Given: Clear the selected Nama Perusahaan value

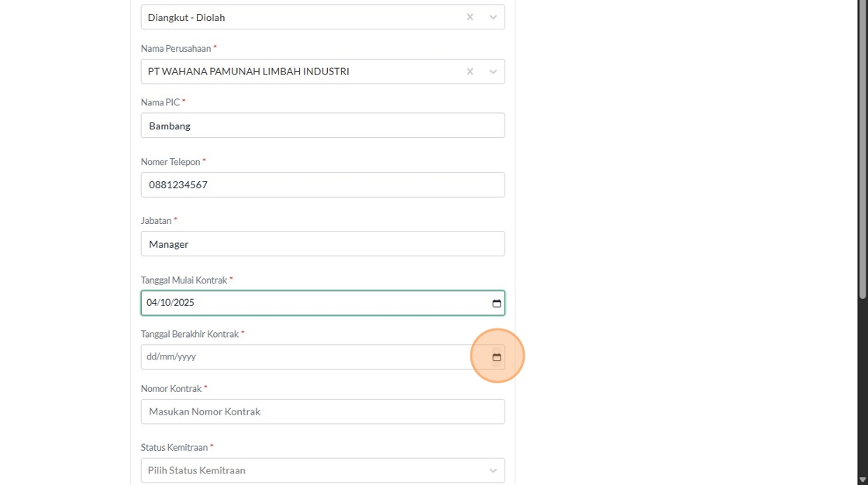Looking at the screenshot, I should (470, 71).
